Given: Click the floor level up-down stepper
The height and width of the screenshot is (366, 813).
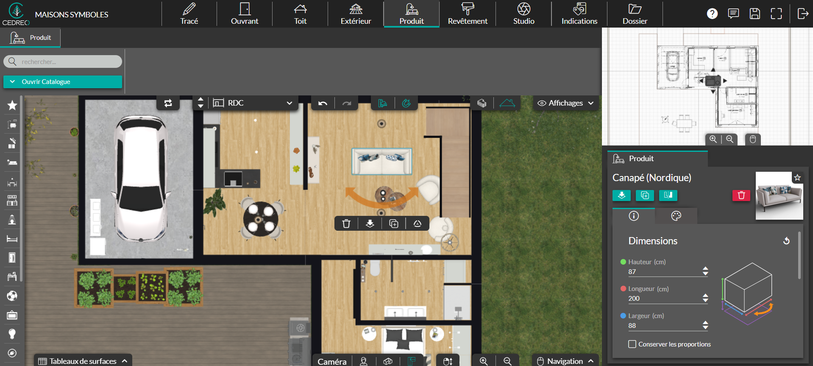Looking at the screenshot, I should pyautogui.click(x=201, y=103).
